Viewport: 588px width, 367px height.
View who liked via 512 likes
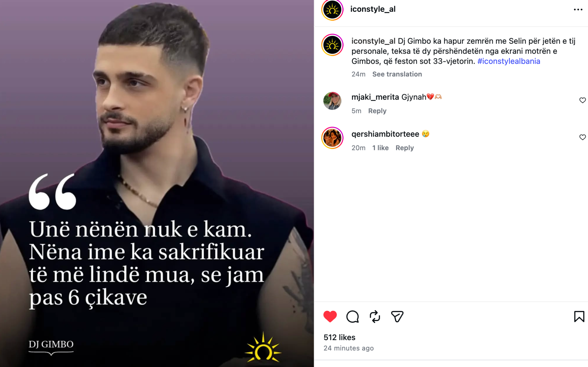click(339, 337)
